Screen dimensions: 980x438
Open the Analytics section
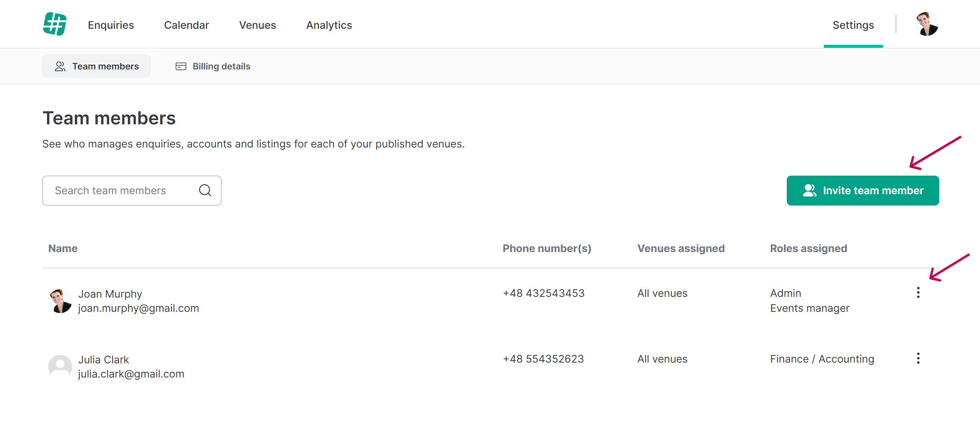click(x=329, y=25)
